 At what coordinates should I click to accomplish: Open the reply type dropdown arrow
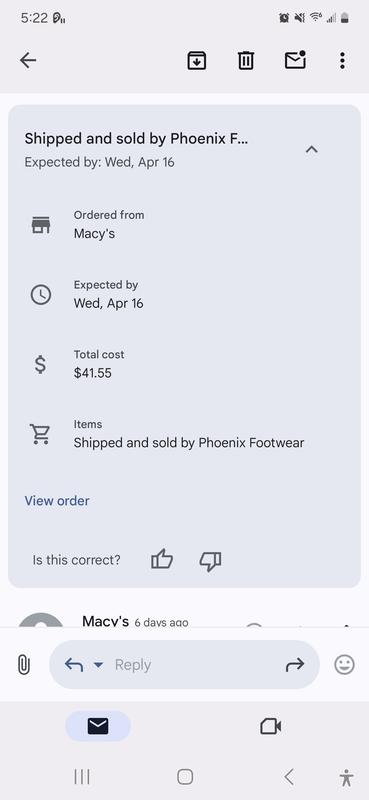click(99, 665)
